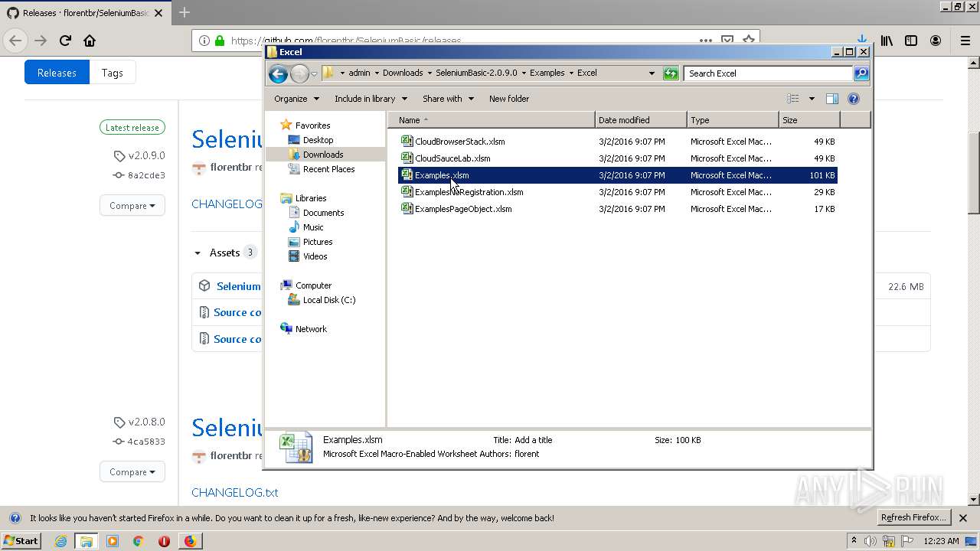980x551 pixels.
Task: Open the red Opera taskbar icon
Action: pyautogui.click(x=164, y=541)
